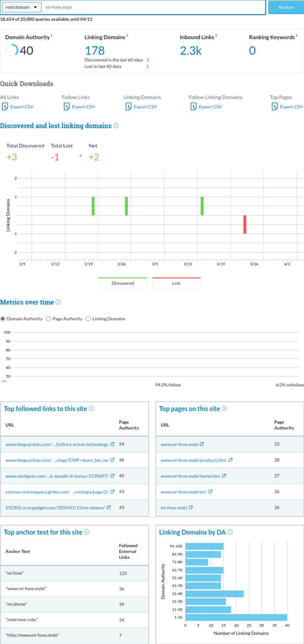Open the root domain dropdown
The image size is (304, 644).
21,7
